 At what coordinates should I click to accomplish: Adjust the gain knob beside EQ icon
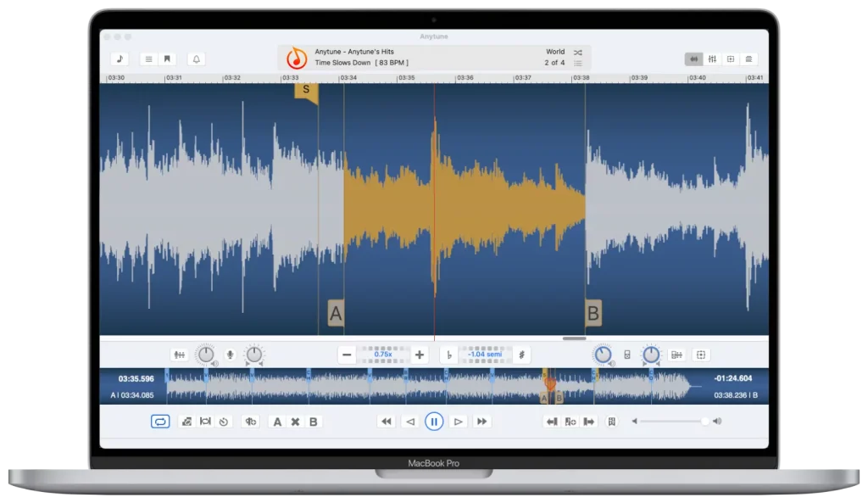tap(205, 355)
